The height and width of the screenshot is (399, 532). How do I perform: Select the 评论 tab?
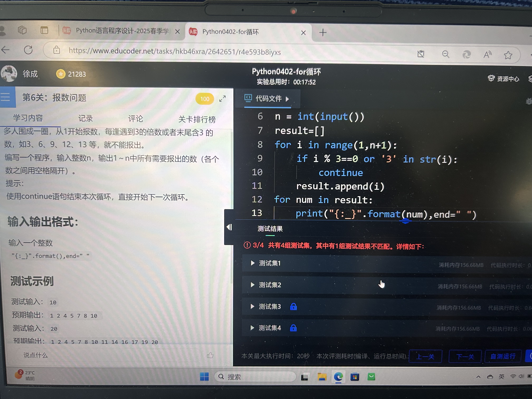point(135,119)
